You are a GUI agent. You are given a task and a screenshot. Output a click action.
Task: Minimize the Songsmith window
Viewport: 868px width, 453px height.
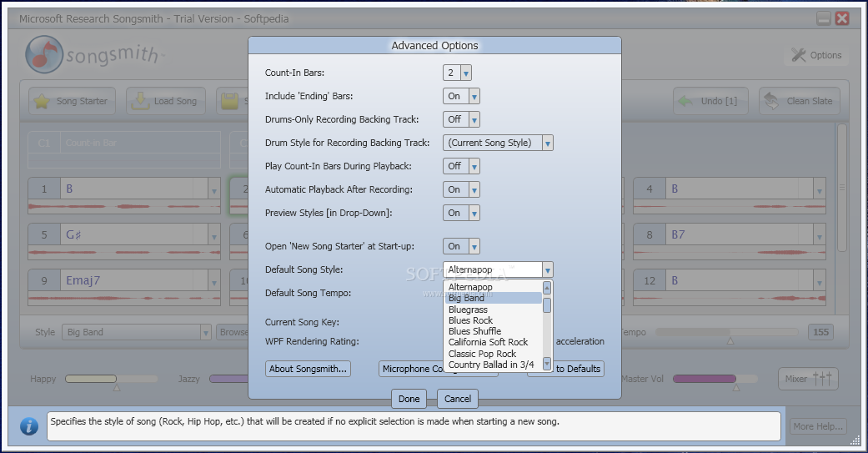[823, 18]
